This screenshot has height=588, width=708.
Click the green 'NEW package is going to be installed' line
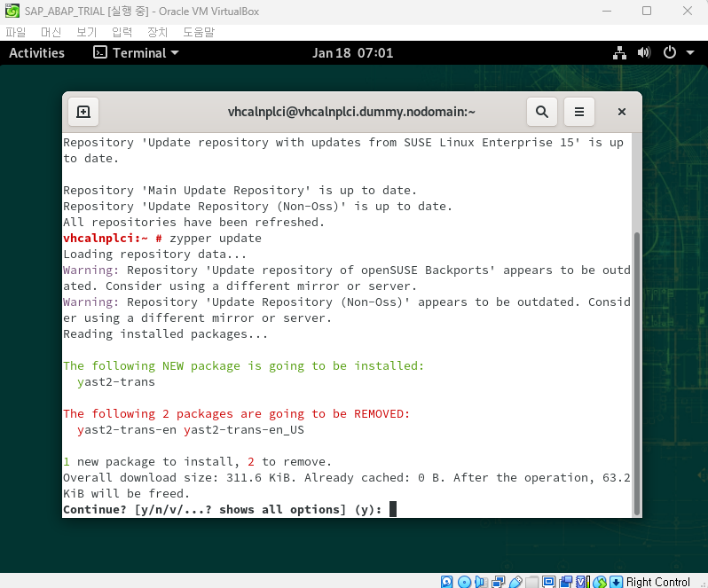click(x=244, y=366)
